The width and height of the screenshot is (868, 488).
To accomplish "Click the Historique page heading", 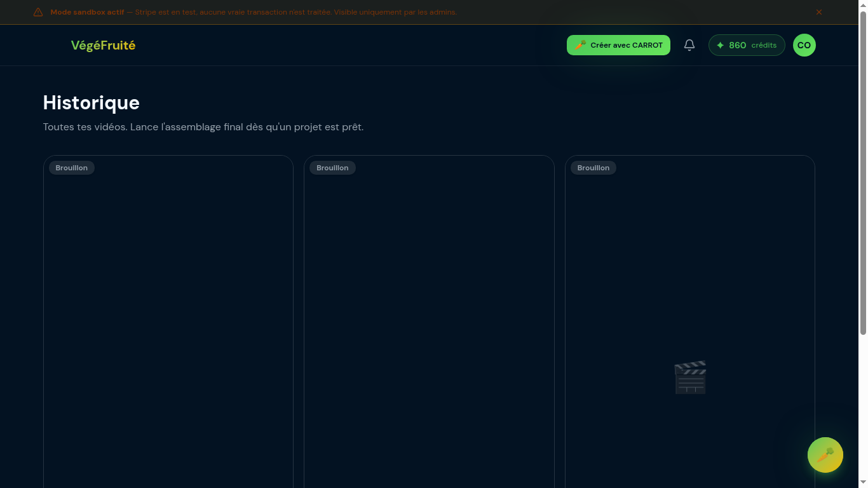I will point(91,102).
